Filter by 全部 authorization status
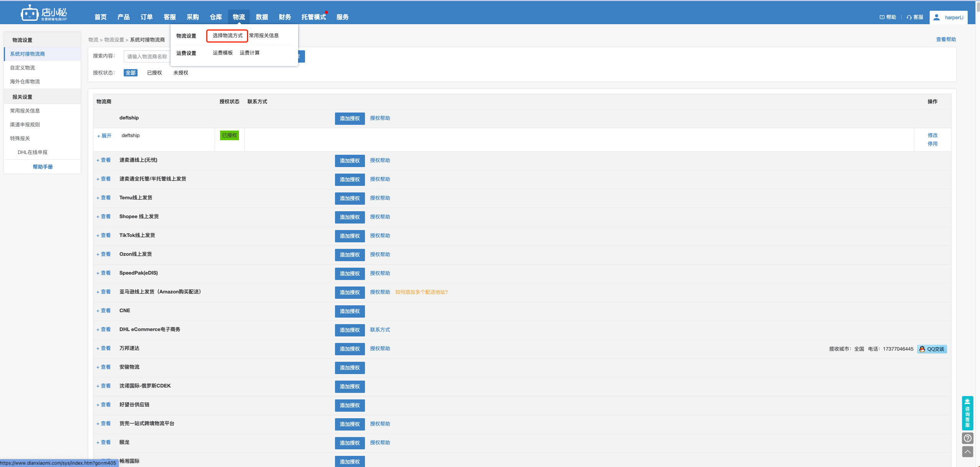Image resolution: width=980 pixels, height=467 pixels. tap(131, 73)
